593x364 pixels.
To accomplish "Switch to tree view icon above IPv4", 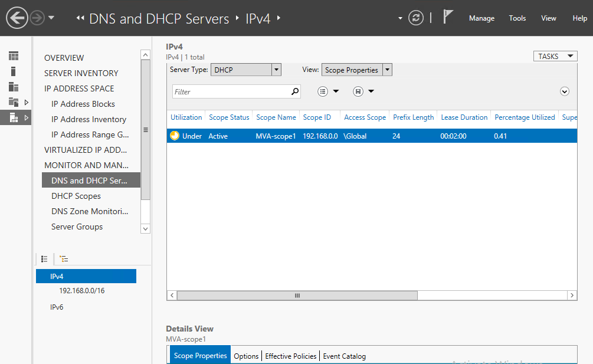I will (x=64, y=259).
